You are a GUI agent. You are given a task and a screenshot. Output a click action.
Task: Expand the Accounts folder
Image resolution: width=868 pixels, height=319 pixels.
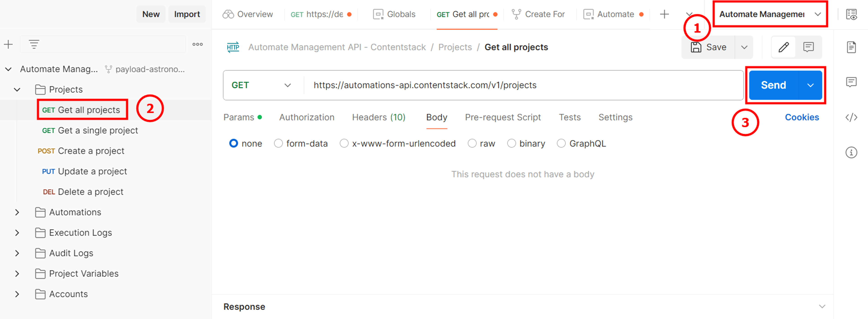tap(17, 294)
